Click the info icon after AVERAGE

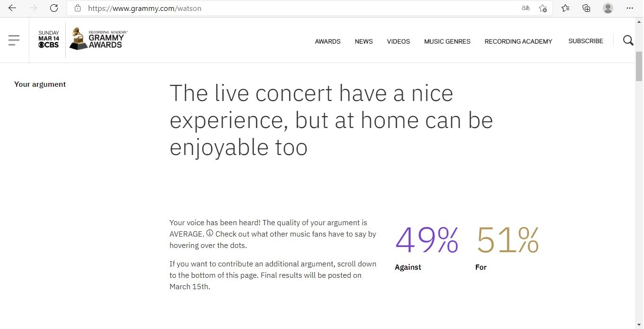(x=210, y=233)
